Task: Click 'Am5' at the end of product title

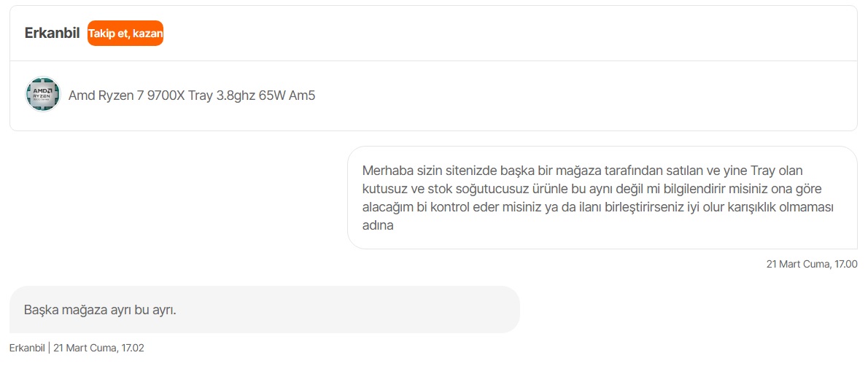Action: coord(302,96)
